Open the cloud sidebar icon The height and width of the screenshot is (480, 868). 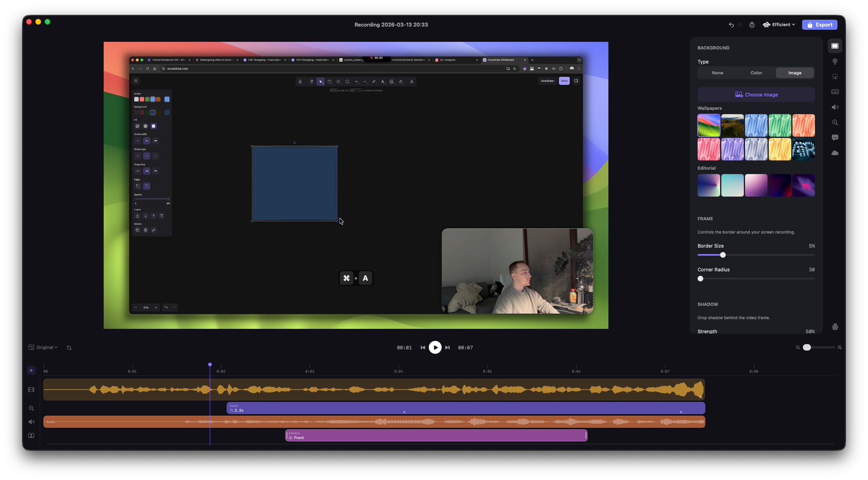point(835,153)
